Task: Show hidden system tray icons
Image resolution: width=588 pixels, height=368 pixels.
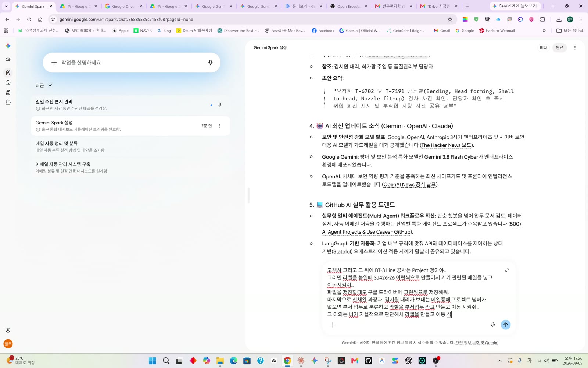Action: pos(500,361)
